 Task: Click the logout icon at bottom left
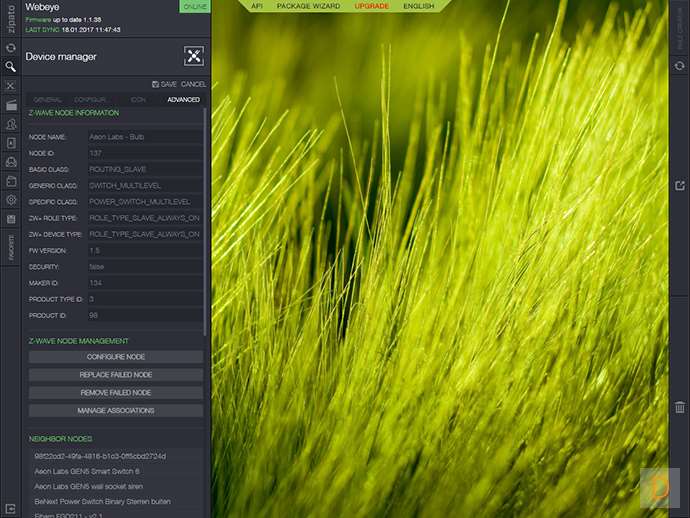pyautogui.click(x=10, y=508)
